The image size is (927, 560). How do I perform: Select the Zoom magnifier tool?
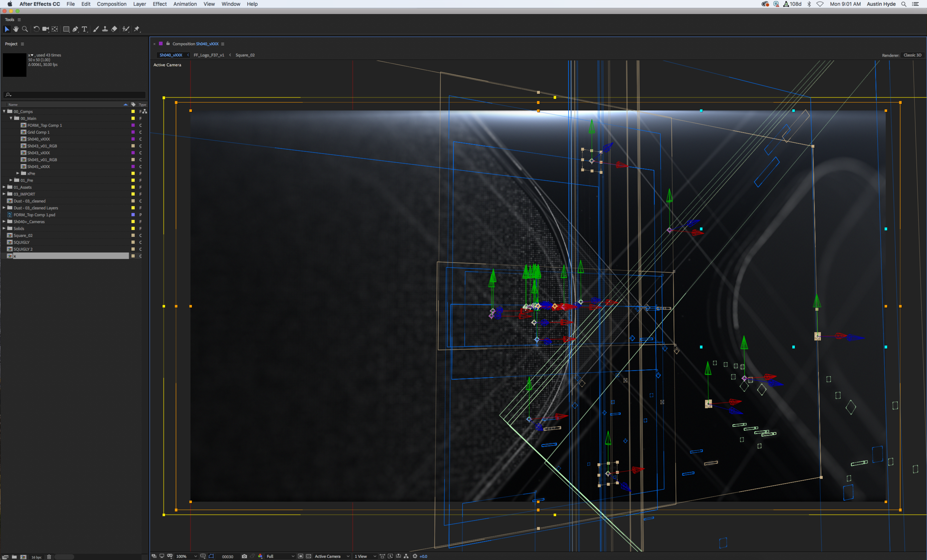25,29
